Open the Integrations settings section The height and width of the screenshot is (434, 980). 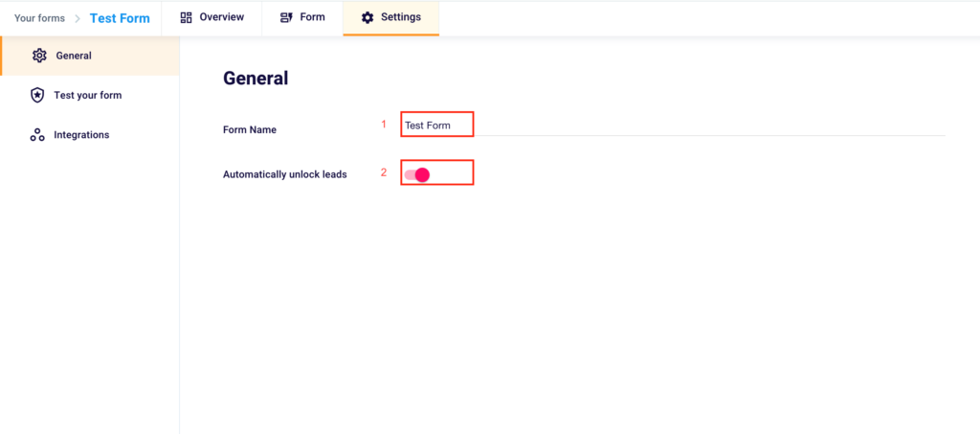point(81,135)
